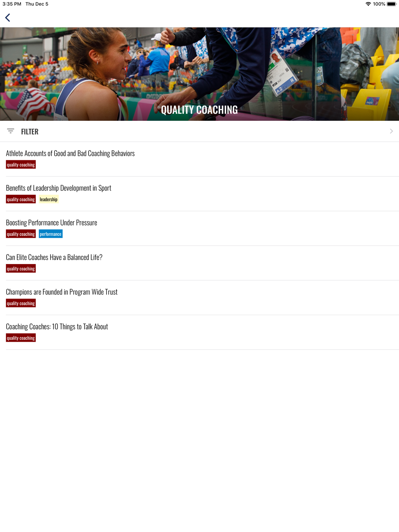The height and width of the screenshot is (532, 399).
Task: Select the blue performance tag
Action: [51, 234]
